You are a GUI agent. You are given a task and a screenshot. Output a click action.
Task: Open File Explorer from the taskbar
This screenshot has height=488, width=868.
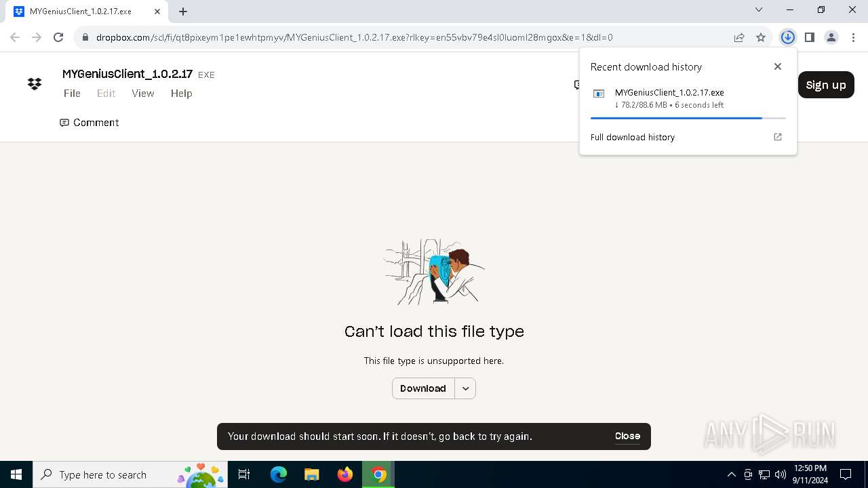pyautogui.click(x=311, y=474)
